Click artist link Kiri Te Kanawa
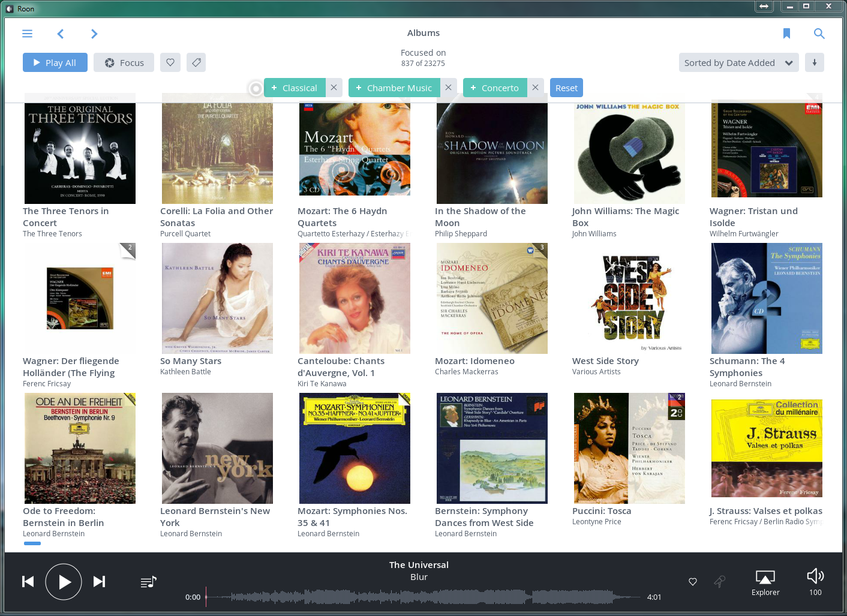 [322, 384]
